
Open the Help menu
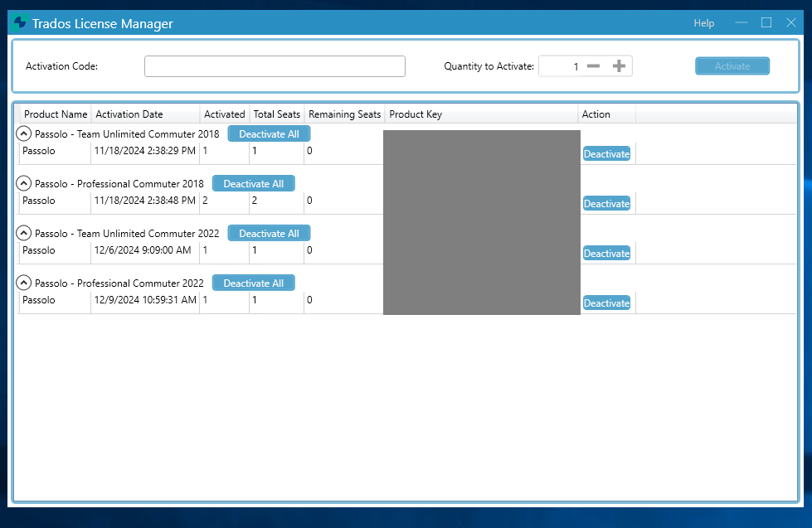point(704,23)
